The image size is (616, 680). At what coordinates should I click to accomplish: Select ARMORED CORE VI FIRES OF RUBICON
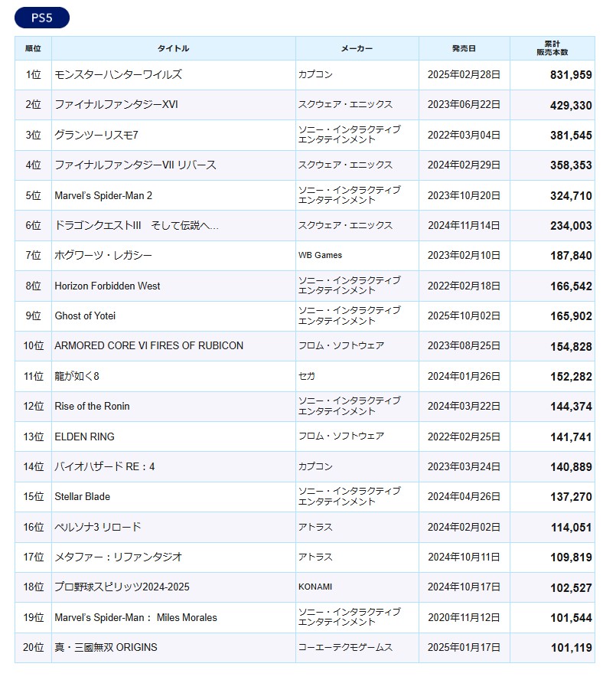(x=148, y=345)
